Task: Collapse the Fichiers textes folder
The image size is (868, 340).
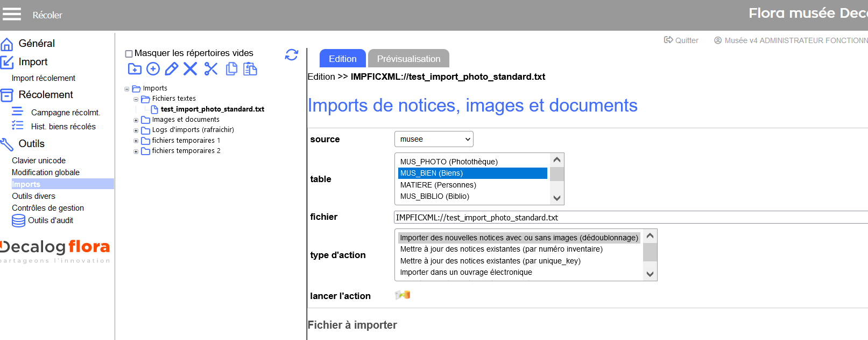Action: 136,99
